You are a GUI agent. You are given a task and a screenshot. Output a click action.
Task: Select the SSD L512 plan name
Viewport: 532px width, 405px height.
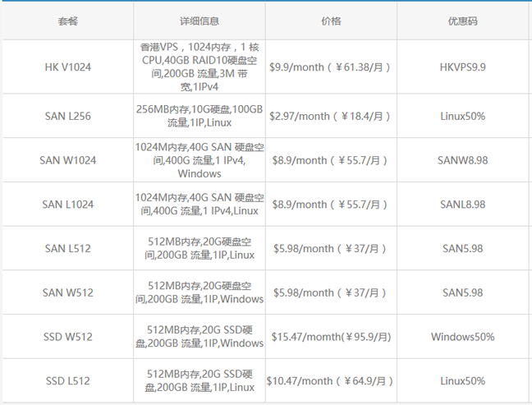pyautogui.click(x=67, y=381)
